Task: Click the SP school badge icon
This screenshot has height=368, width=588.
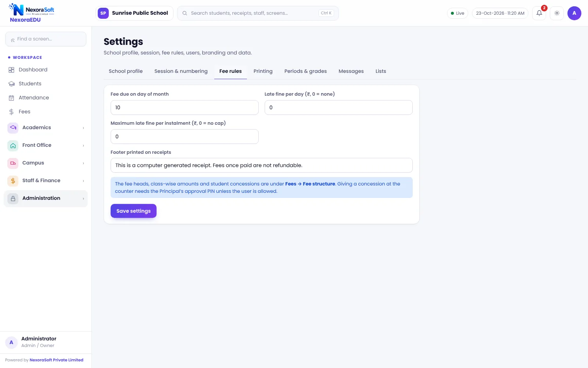Action: click(x=103, y=13)
